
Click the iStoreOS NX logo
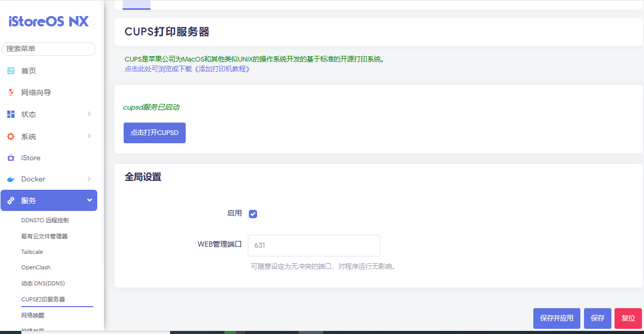(x=48, y=21)
